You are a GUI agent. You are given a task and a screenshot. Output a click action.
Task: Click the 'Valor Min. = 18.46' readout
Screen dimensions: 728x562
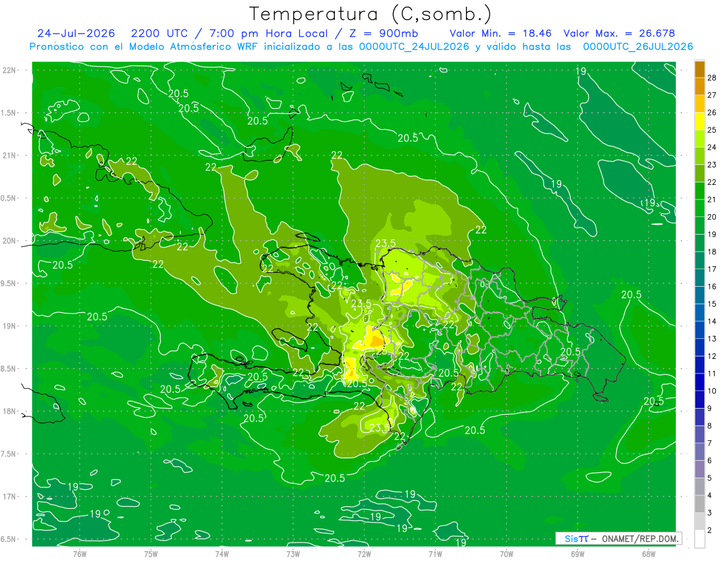[x=500, y=33]
